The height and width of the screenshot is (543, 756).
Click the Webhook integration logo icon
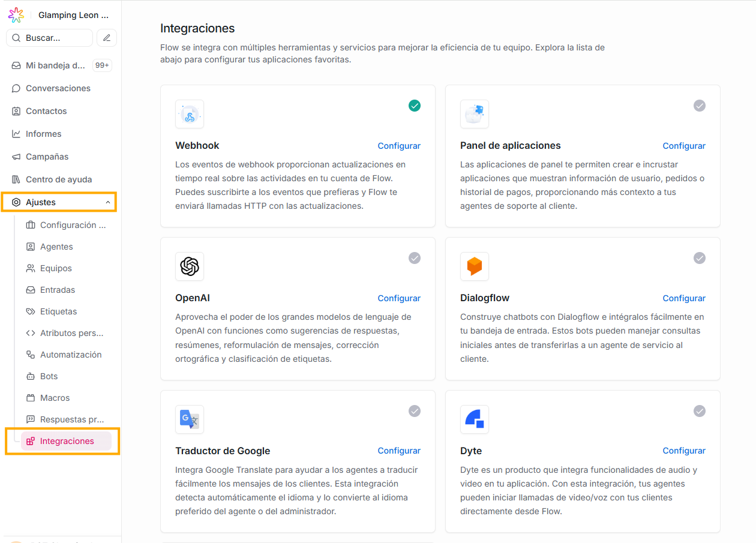click(x=190, y=114)
